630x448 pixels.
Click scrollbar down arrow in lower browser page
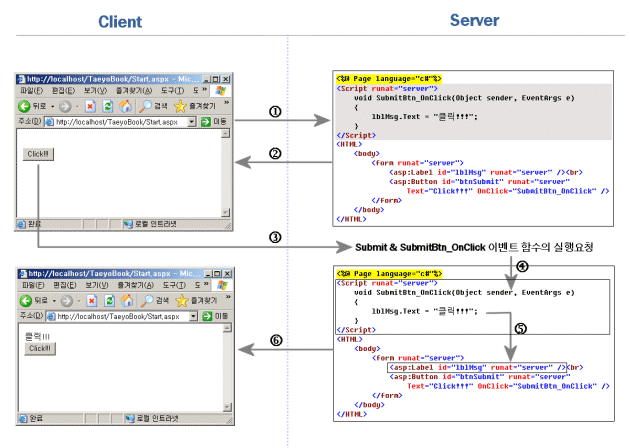point(227,407)
